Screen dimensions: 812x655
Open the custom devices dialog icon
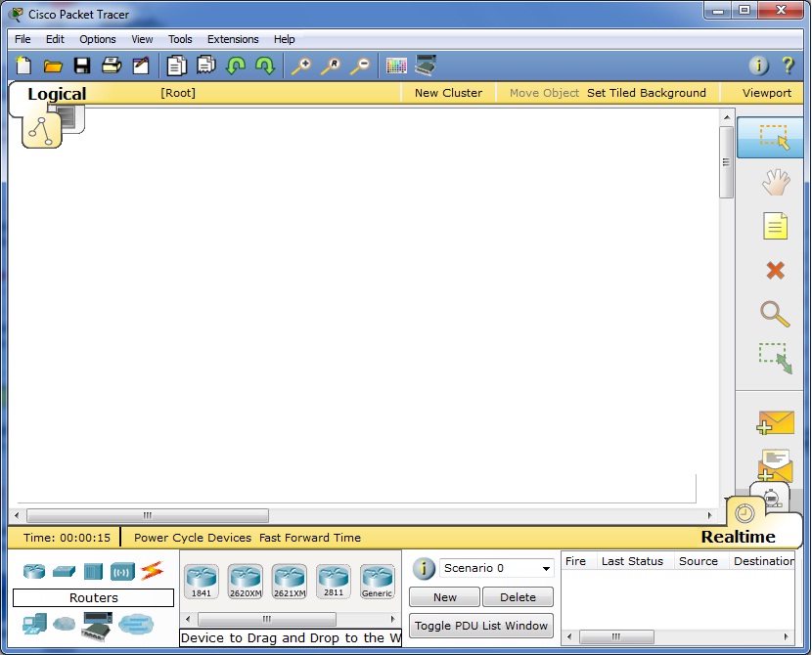[426, 65]
